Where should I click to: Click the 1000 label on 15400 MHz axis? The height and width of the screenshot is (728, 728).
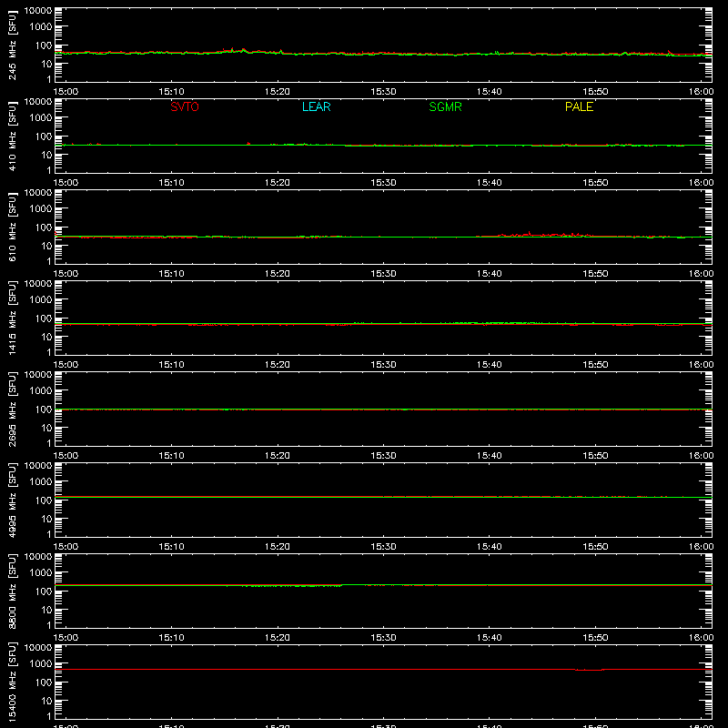click(x=41, y=663)
